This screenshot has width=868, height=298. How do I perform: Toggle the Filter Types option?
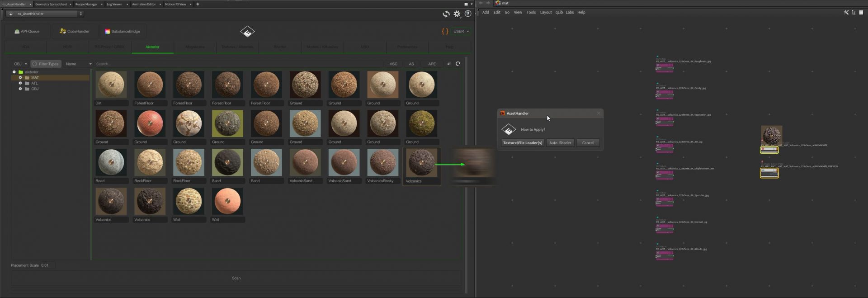46,64
